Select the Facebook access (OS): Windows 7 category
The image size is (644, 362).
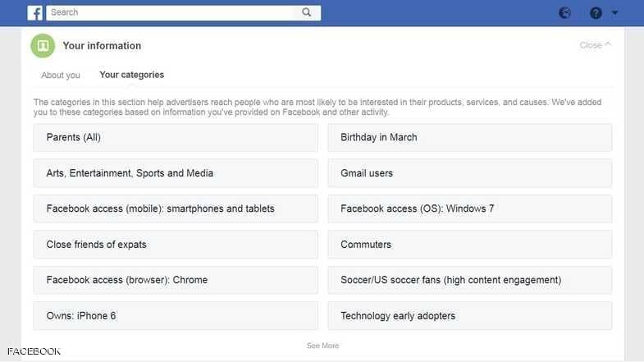tap(469, 208)
